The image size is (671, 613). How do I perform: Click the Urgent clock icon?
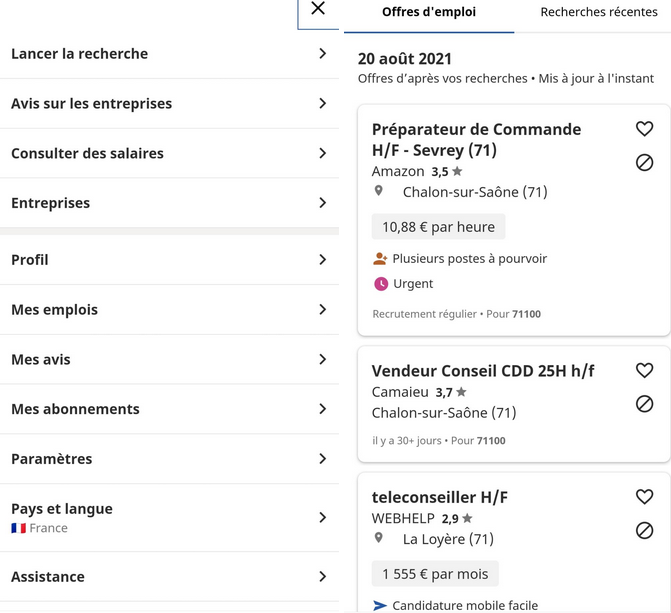click(x=381, y=284)
